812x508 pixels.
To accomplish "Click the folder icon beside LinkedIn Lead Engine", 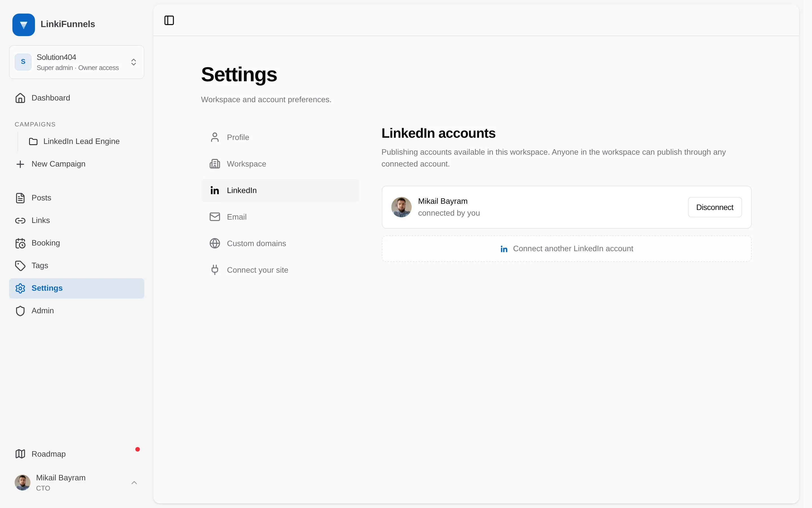I will (33, 141).
